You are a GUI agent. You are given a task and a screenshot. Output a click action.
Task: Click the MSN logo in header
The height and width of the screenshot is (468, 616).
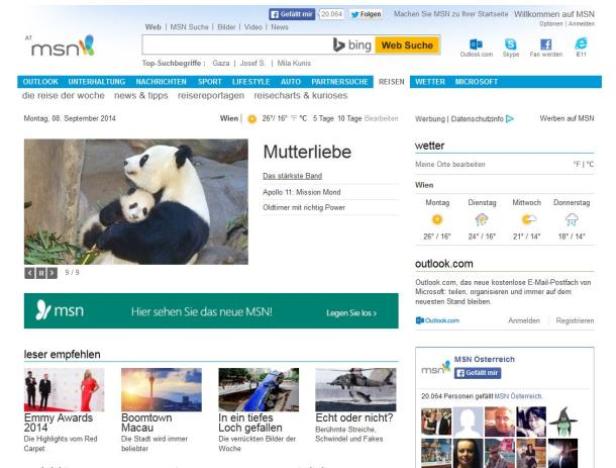tap(61, 46)
